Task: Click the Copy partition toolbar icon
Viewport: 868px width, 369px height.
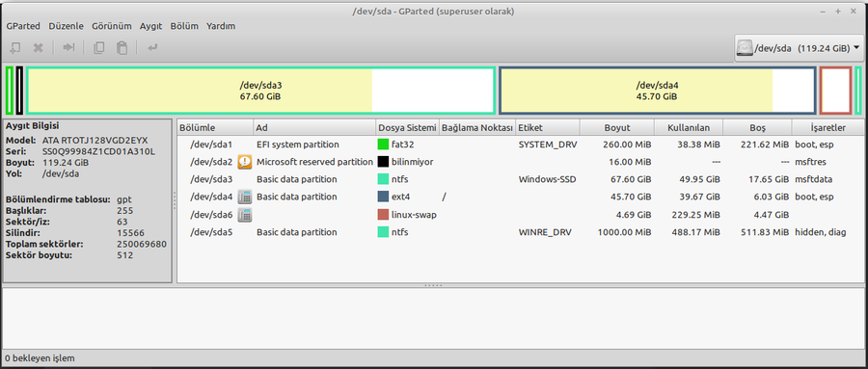Action: (x=99, y=48)
